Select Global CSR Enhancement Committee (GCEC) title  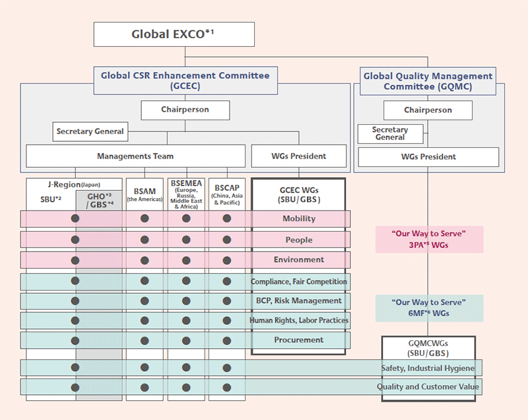click(185, 81)
